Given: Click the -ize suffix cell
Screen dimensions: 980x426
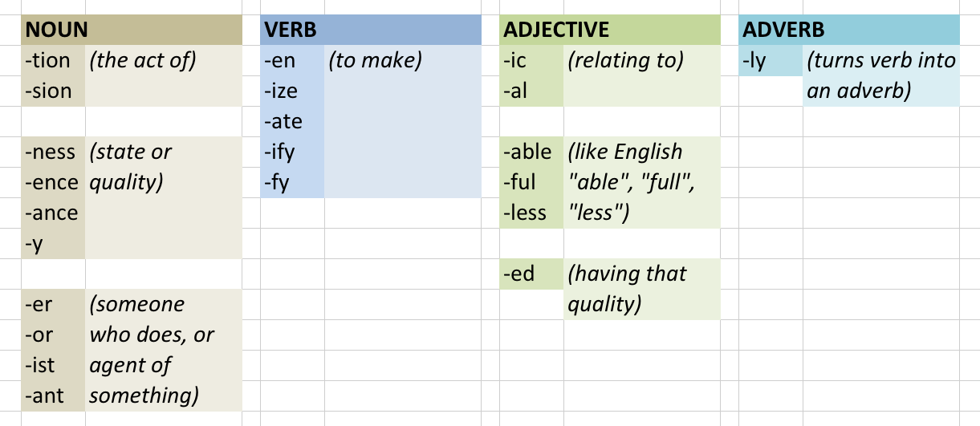Looking at the screenshot, I should coord(292,91).
